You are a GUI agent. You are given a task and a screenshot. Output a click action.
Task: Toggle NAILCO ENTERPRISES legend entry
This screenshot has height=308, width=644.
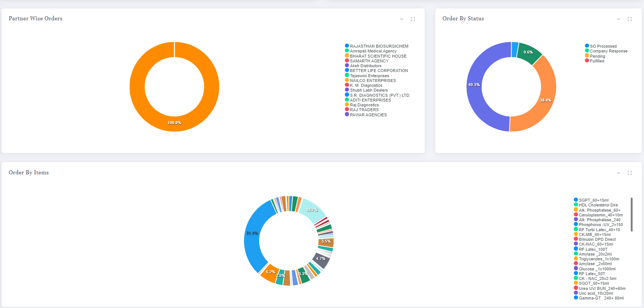pyautogui.click(x=370, y=81)
